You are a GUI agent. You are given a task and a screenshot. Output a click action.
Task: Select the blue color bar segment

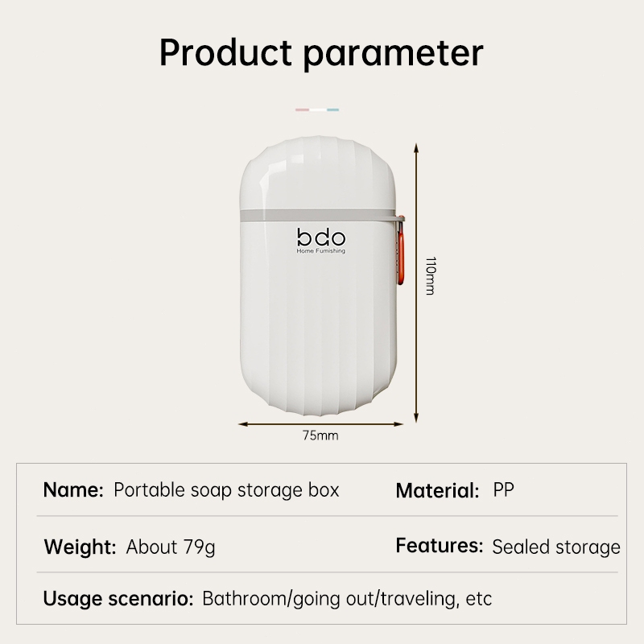click(332, 109)
